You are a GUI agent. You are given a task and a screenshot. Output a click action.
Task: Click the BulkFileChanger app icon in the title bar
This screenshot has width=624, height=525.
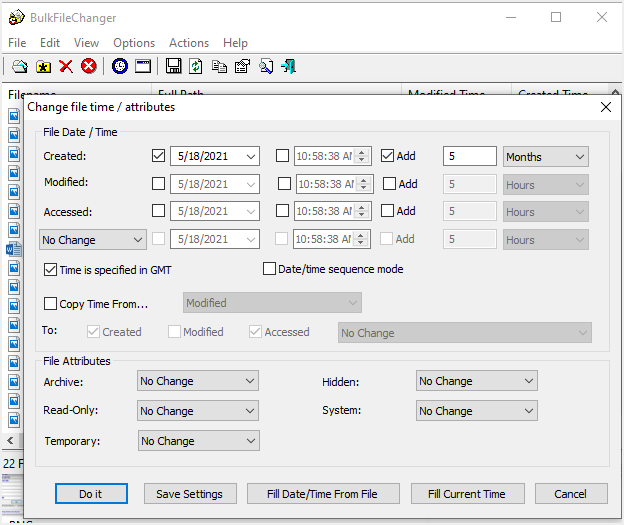pyautogui.click(x=16, y=18)
